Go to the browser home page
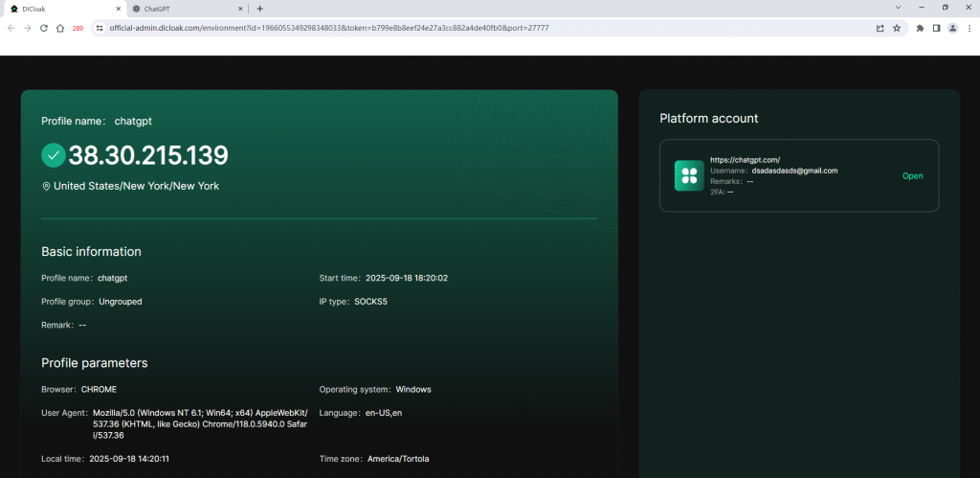Image resolution: width=980 pixels, height=478 pixels. 59,28
